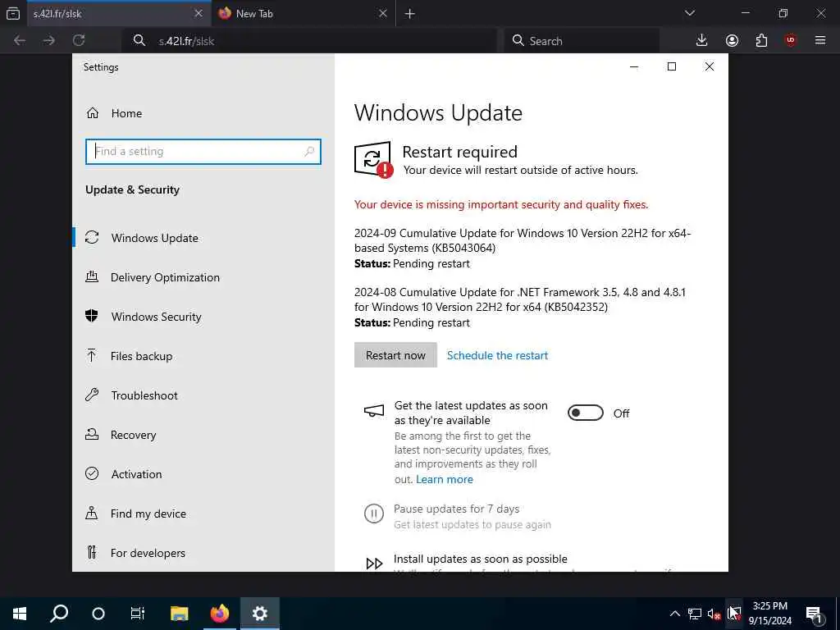Open a new browser tab with plus
This screenshot has width=840, height=630.
(x=410, y=14)
